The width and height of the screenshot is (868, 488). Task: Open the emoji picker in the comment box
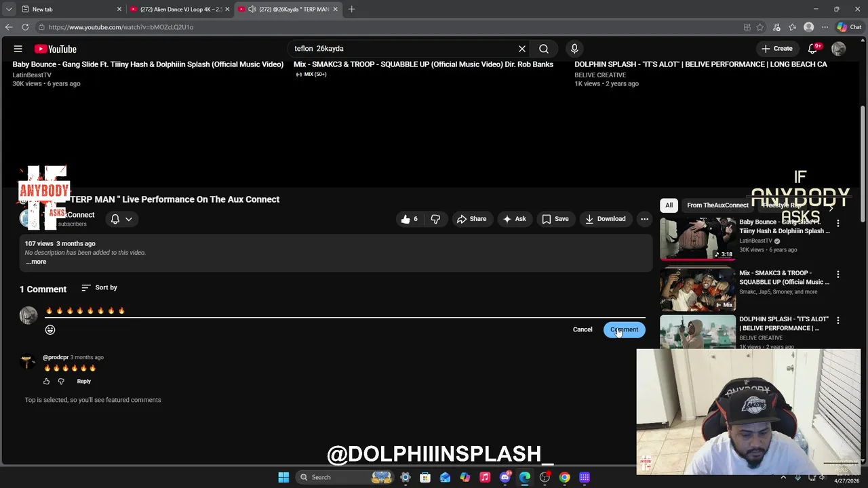pos(50,330)
